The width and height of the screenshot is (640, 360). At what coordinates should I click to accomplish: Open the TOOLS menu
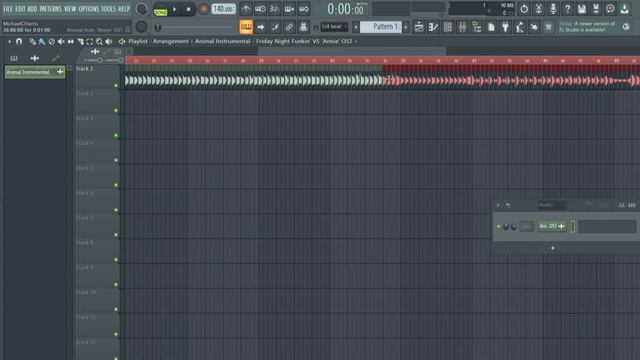[108, 9]
